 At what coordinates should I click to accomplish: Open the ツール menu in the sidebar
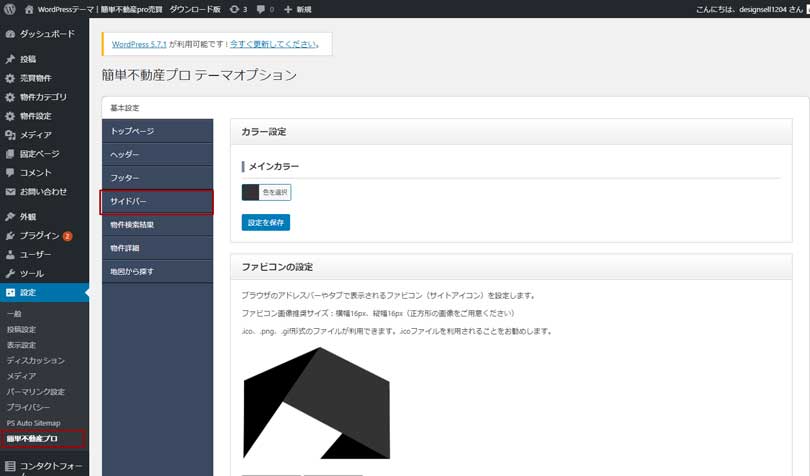(32, 274)
